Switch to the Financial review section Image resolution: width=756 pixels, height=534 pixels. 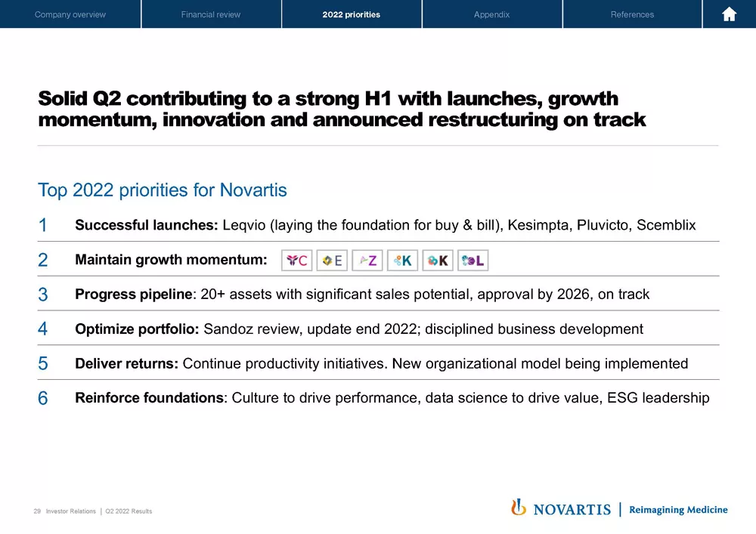tap(211, 14)
